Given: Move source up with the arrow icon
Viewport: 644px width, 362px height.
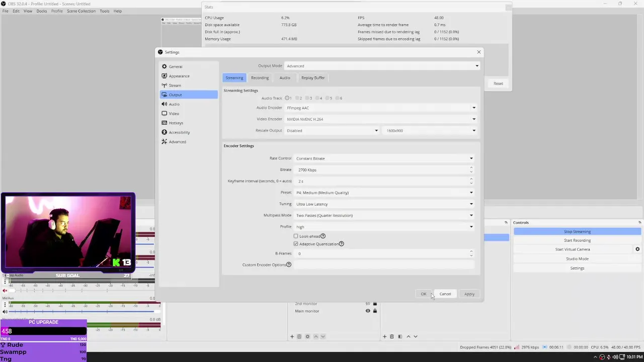Looking at the screenshot, I should click(x=316, y=336).
